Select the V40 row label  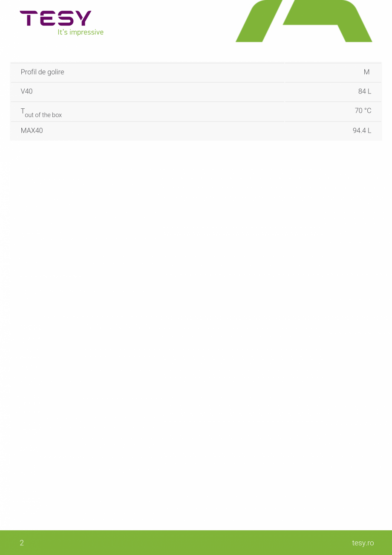[26, 91]
